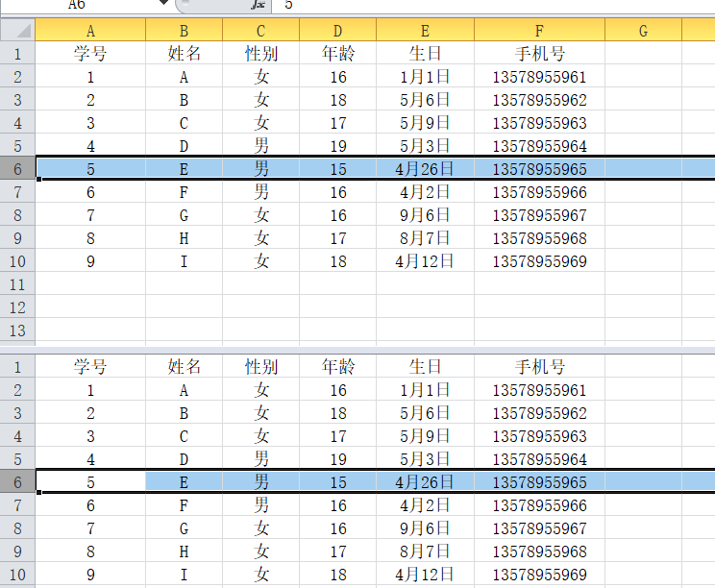Select row 2 header in upper sheet
The image size is (715, 588).
click(x=17, y=77)
